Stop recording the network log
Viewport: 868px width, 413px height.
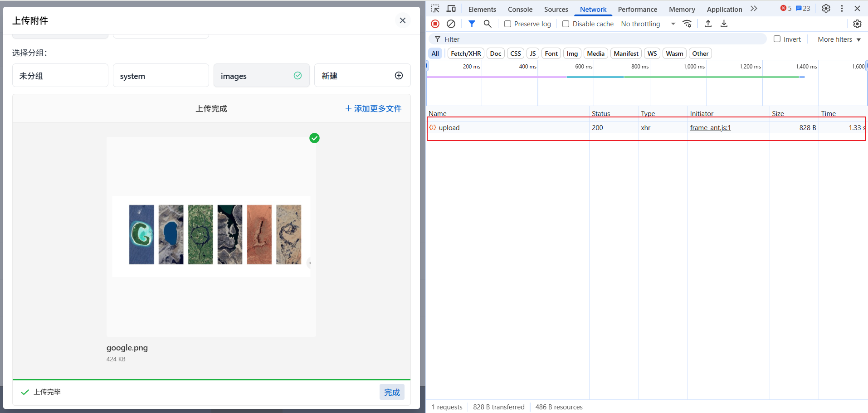pos(435,24)
